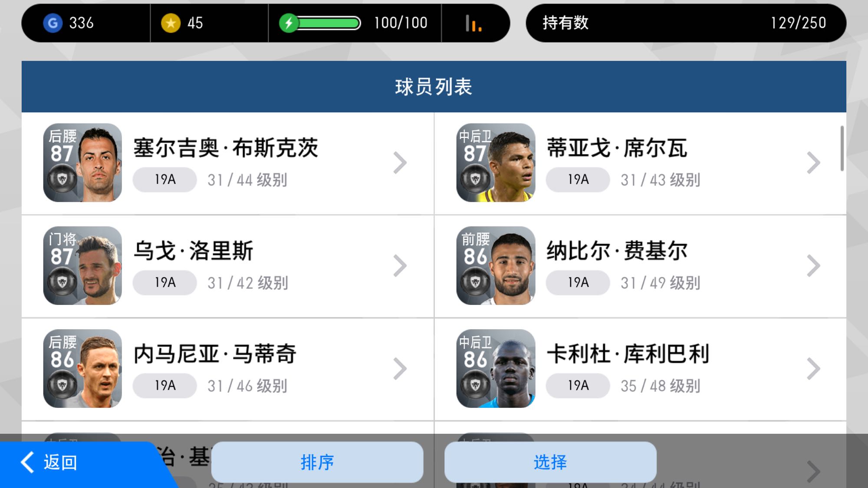Image resolution: width=868 pixels, height=488 pixels.
Task: Expand details arrow for 塞尔吉奥·布斯克茨
Action: tap(400, 163)
